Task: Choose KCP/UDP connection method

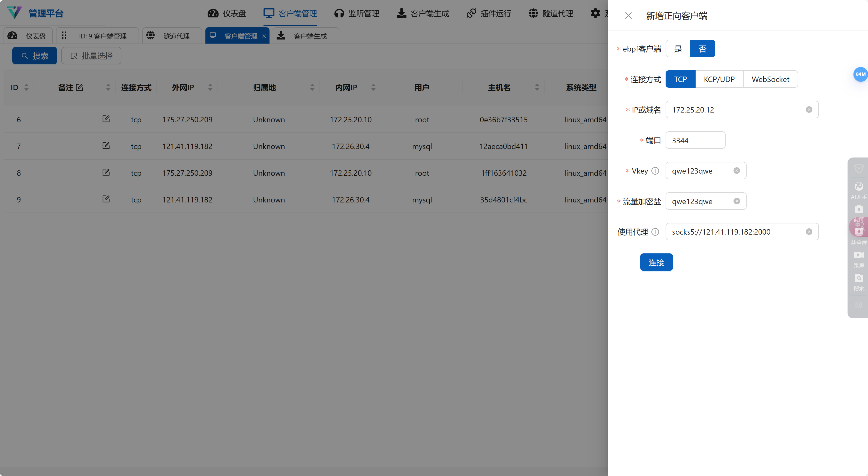Action: click(x=719, y=80)
